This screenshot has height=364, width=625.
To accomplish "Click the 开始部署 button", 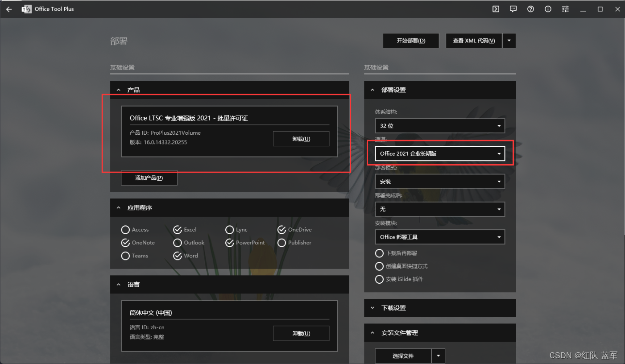I will point(411,41).
